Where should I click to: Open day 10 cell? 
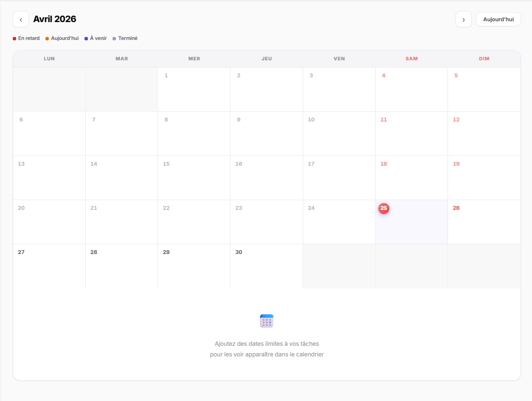point(339,134)
